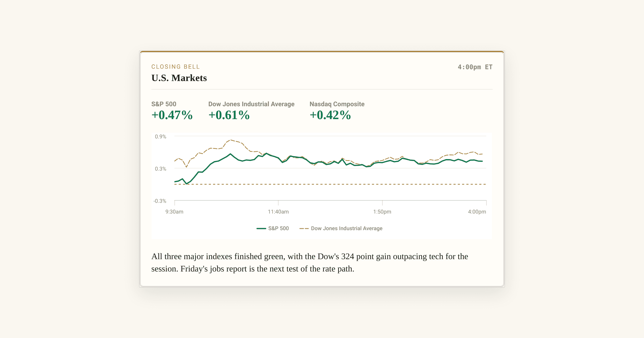
Task: Click the 1:50pm axis label
Action: point(382,212)
